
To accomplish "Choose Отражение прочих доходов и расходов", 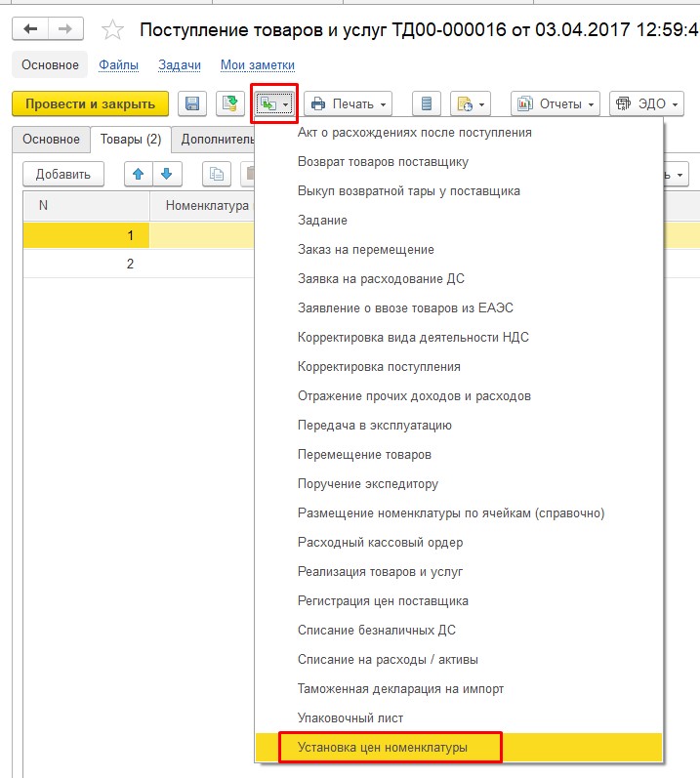I will tap(459, 396).
